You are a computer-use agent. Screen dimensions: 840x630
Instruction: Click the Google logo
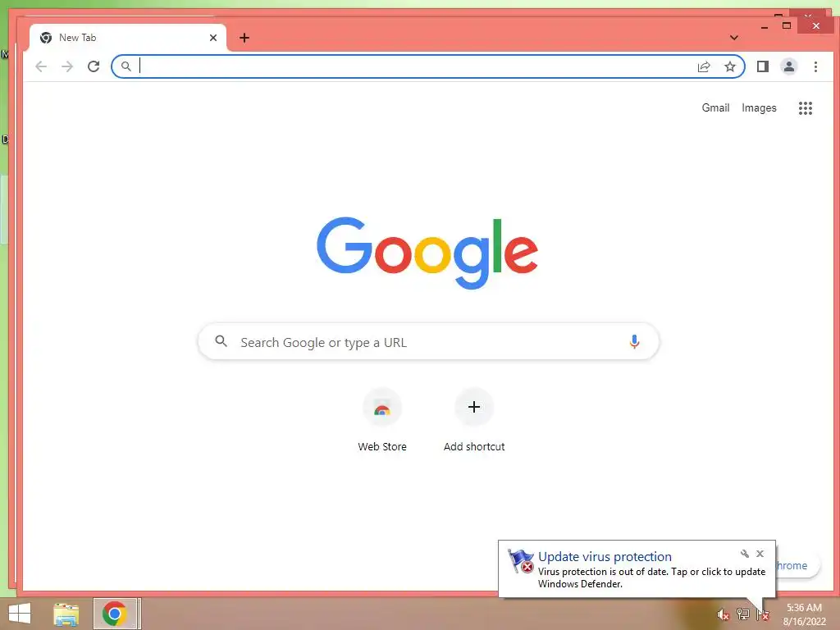(427, 253)
